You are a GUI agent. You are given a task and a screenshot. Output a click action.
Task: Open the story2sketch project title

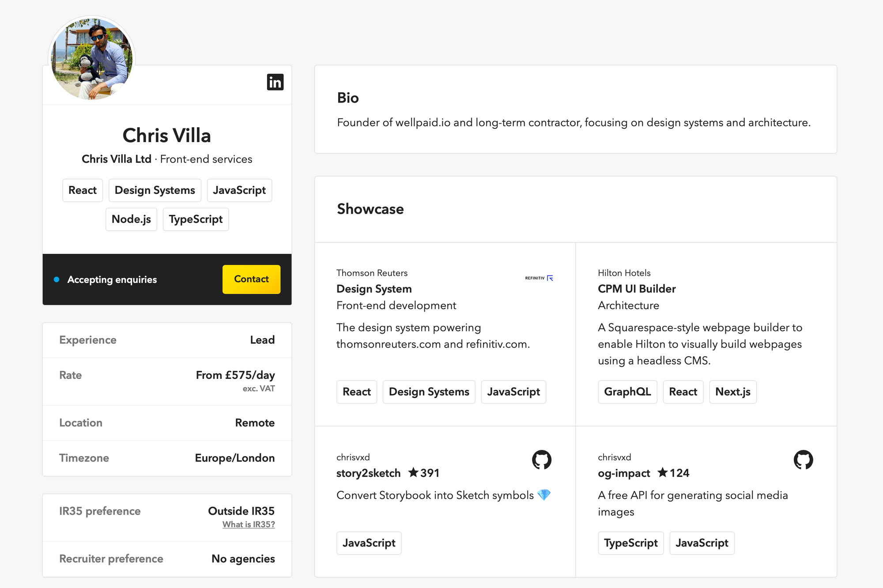tap(368, 473)
